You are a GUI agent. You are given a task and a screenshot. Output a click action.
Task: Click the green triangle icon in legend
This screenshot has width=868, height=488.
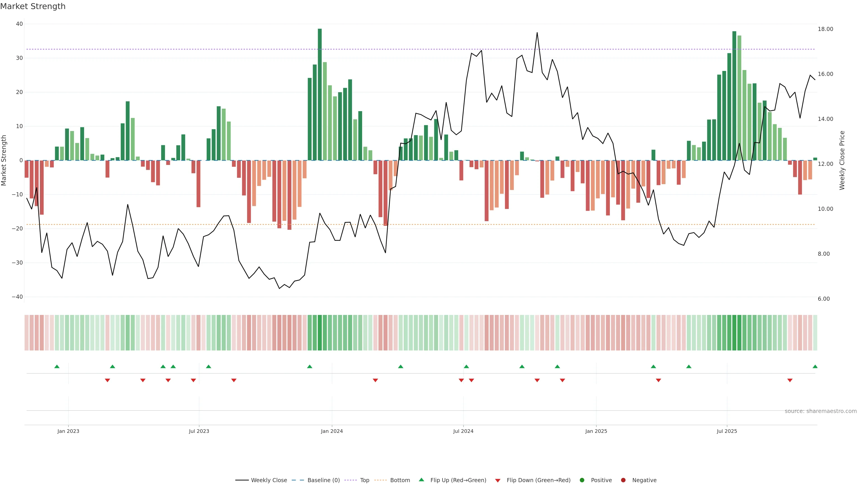[x=421, y=480]
